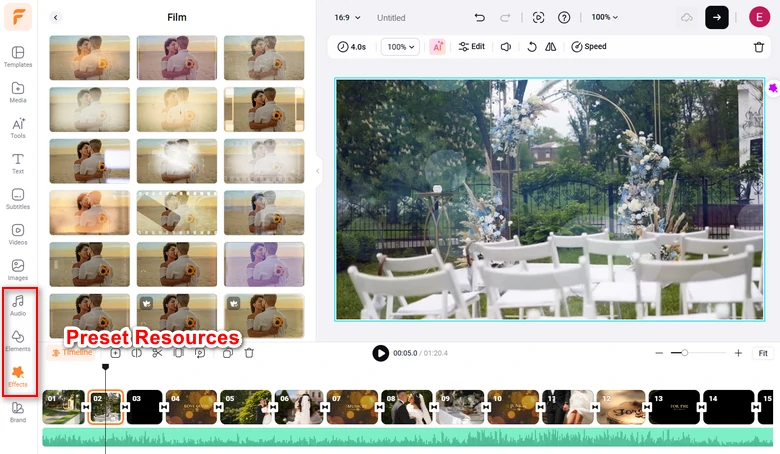This screenshot has width=780, height=454.
Task: Apply the film-strip border effect in fourth row
Action: pos(177,213)
